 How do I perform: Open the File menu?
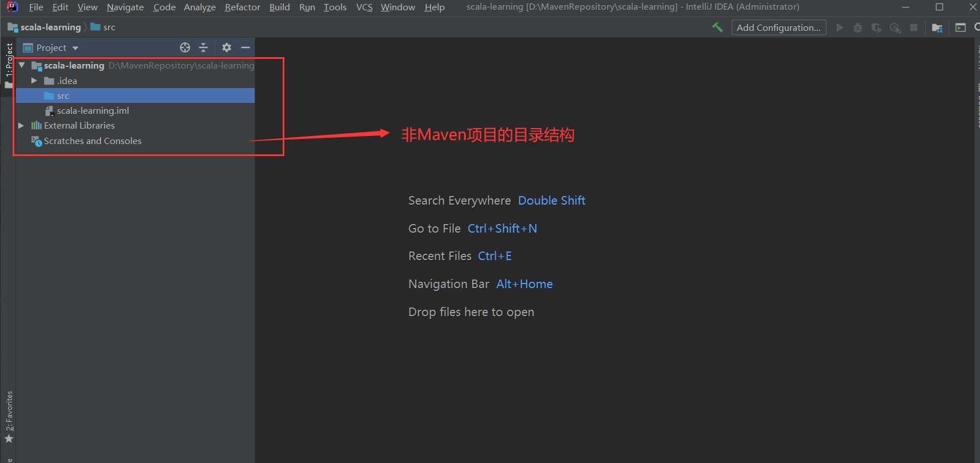point(36,7)
